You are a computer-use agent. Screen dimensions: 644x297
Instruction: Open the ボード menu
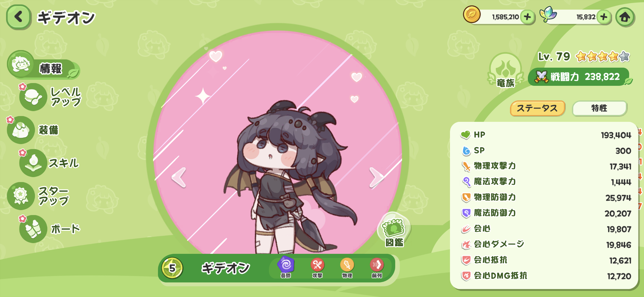tap(50, 229)
